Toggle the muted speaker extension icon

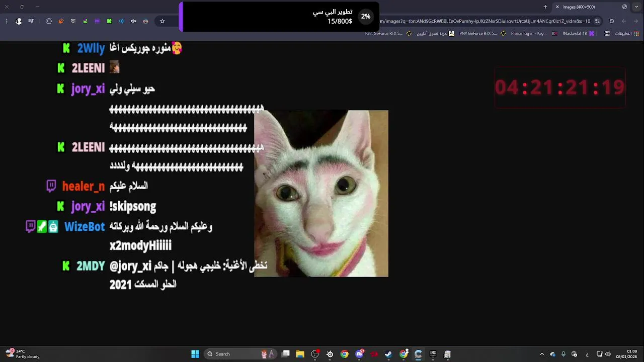pos(133,21)
